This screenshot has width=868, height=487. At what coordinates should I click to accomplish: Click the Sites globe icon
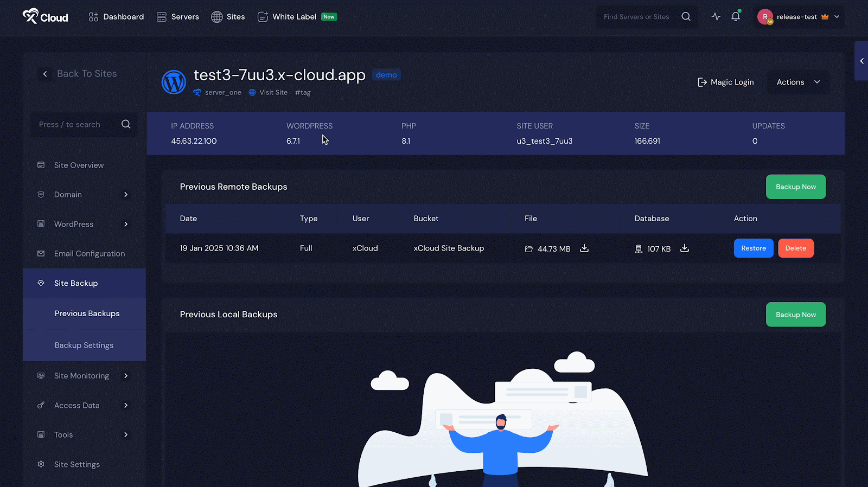point(216,17)
